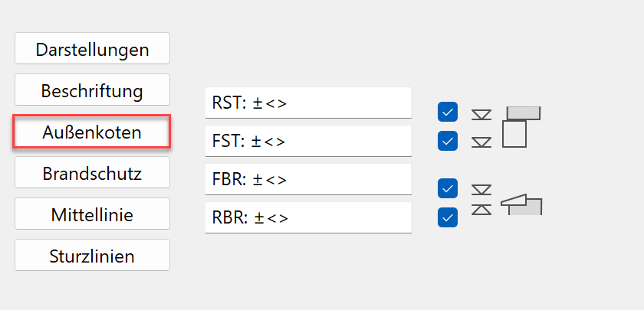644x310 pixels.
Task: Click the downward triangle marker beside FBR checkbox
Action: pyautogui.click(x=481, y=190)
